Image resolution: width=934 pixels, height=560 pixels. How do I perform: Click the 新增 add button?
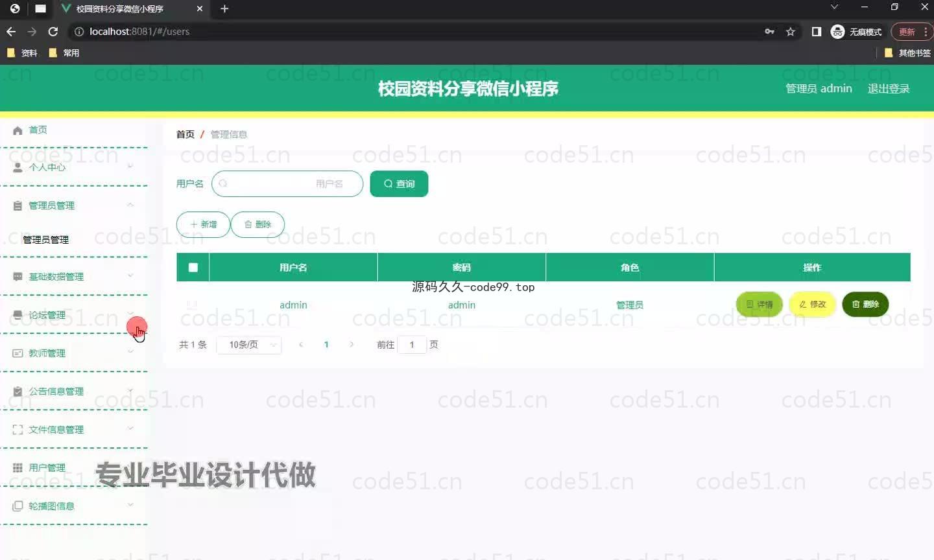203,224
